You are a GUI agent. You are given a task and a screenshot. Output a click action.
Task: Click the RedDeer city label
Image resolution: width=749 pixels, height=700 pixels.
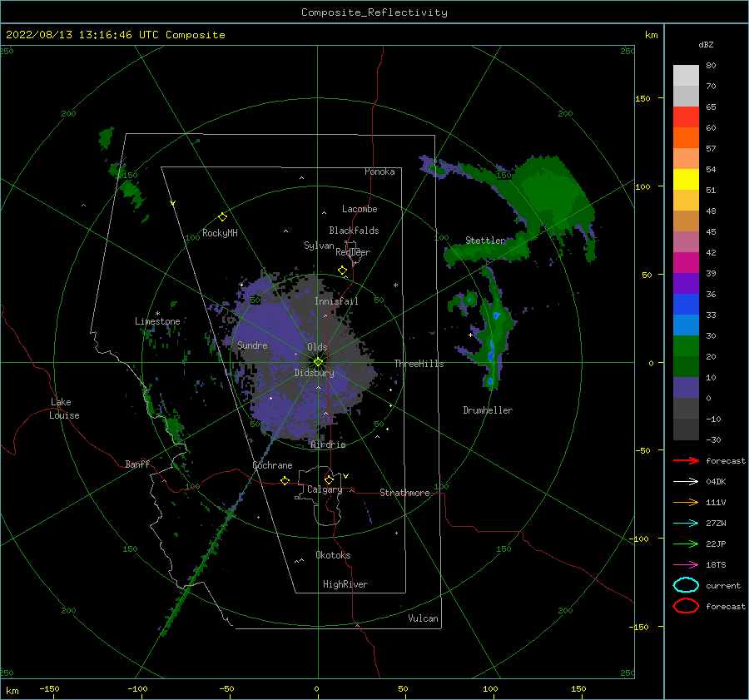coord(353,252)
